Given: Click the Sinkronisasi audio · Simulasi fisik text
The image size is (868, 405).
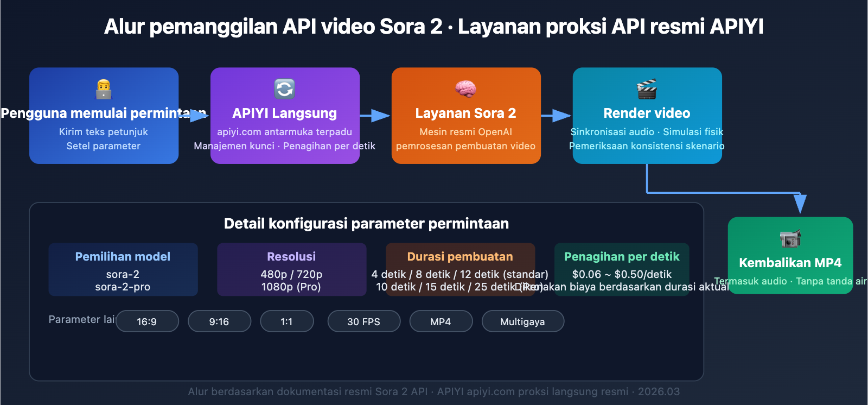Looking at the screenshot, I should [x=647, y=132].
